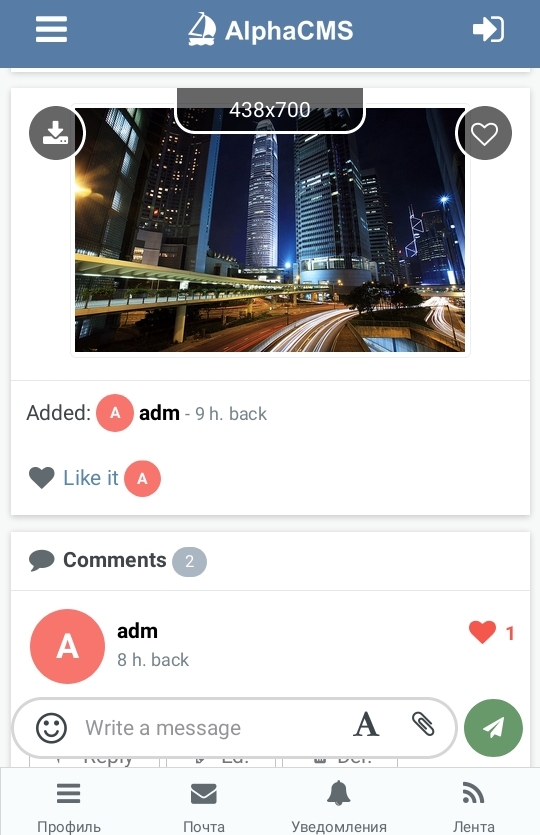The width and height of the screenshot is (540, 835).
Task: Click the 438x700 size label
Action: 270,110
